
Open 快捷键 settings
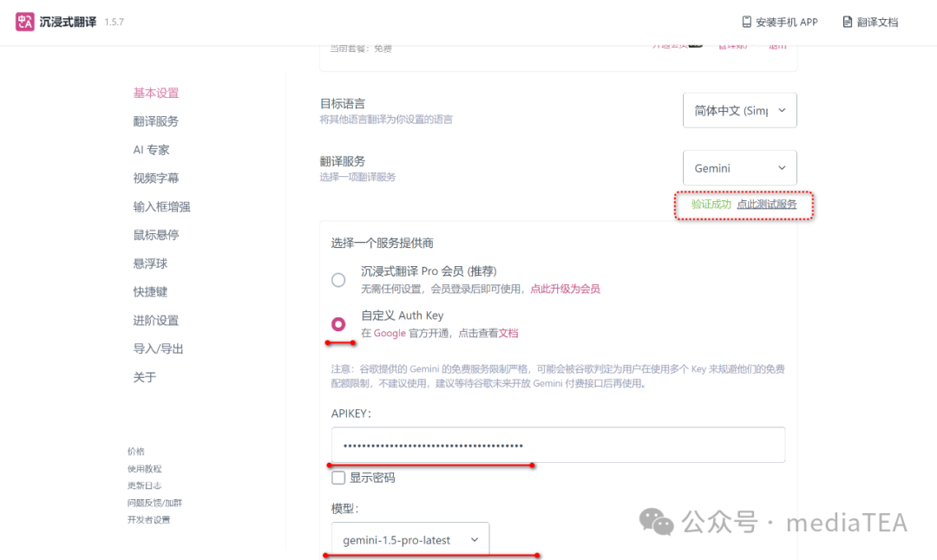click(150, 291)
